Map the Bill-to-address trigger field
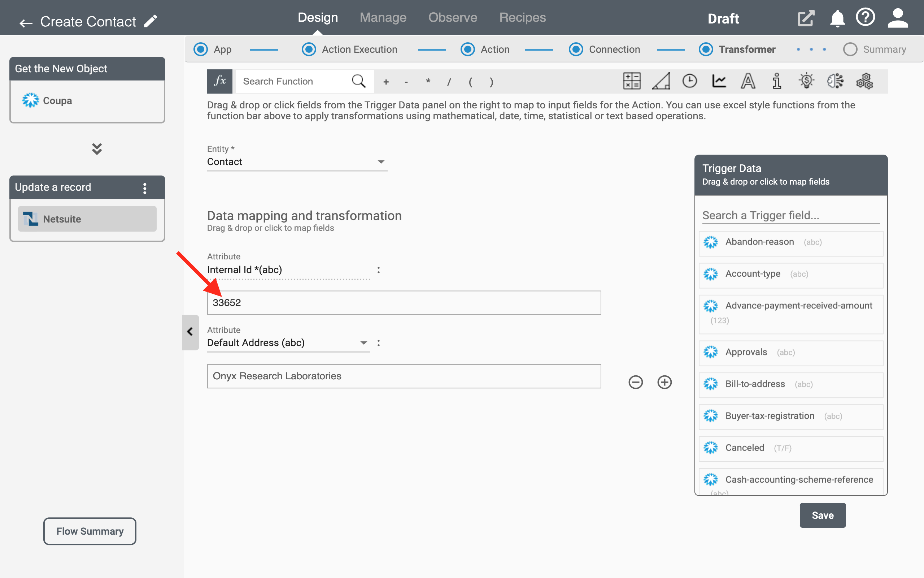Image resolution: width=924 pixels, height=578 pixels. pos(791,385)
